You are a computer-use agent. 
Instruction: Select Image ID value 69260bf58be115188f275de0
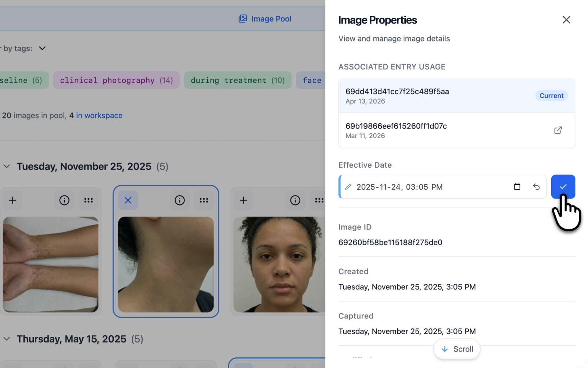pyautogui.click(x=390, y=243)
